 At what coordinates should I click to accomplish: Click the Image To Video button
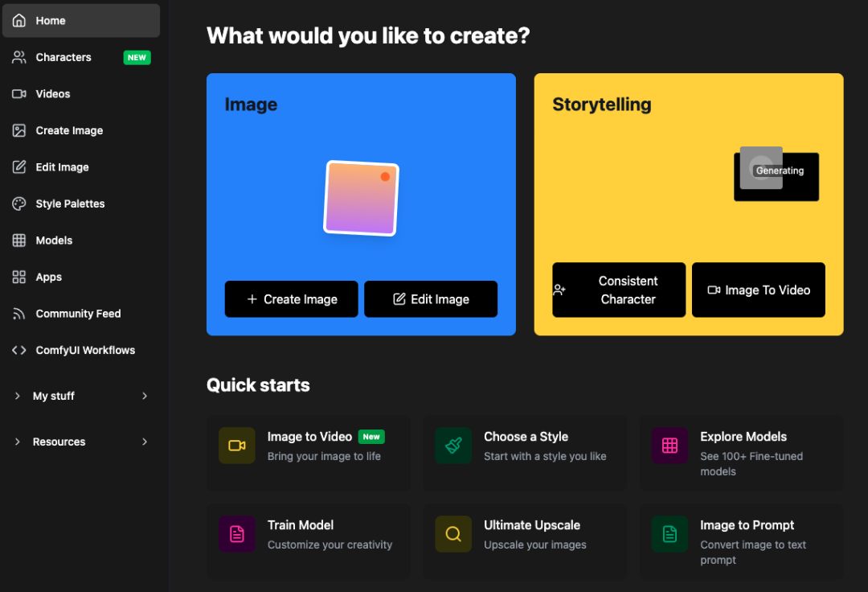pyautogui.click(x=759, y=290)
